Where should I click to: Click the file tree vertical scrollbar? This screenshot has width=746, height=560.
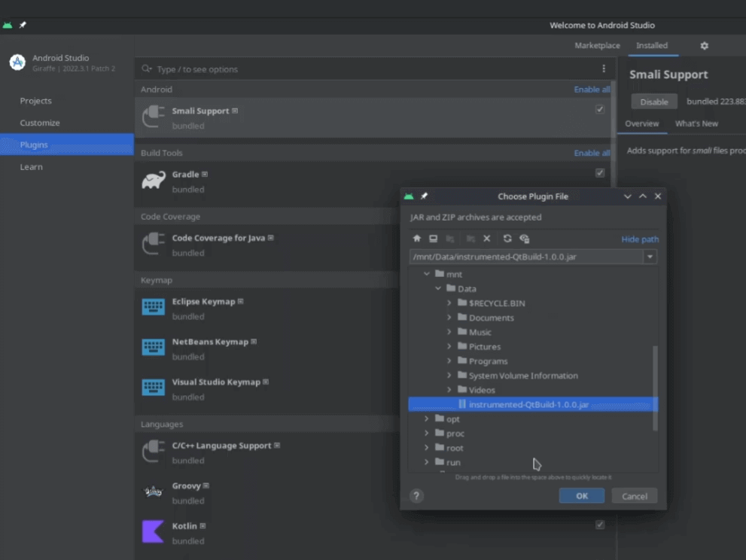(x=655, y=388)
